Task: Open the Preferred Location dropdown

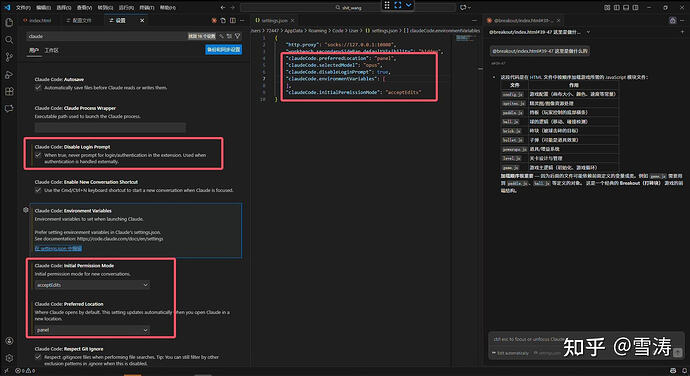Action: click(92, 330)
